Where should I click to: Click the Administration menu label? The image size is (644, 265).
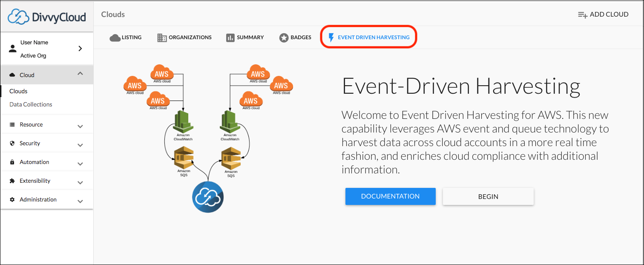point(38,200)
